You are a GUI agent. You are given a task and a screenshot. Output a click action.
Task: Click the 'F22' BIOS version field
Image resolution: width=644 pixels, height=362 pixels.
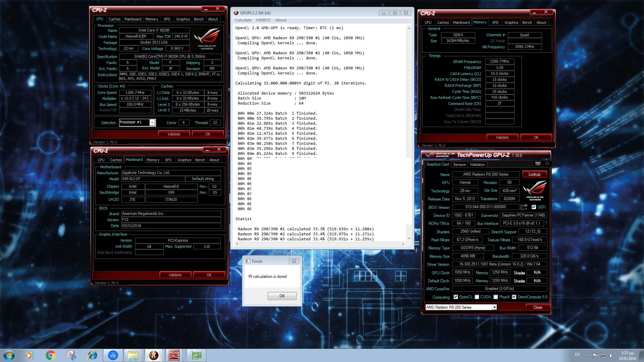point(171,220)
